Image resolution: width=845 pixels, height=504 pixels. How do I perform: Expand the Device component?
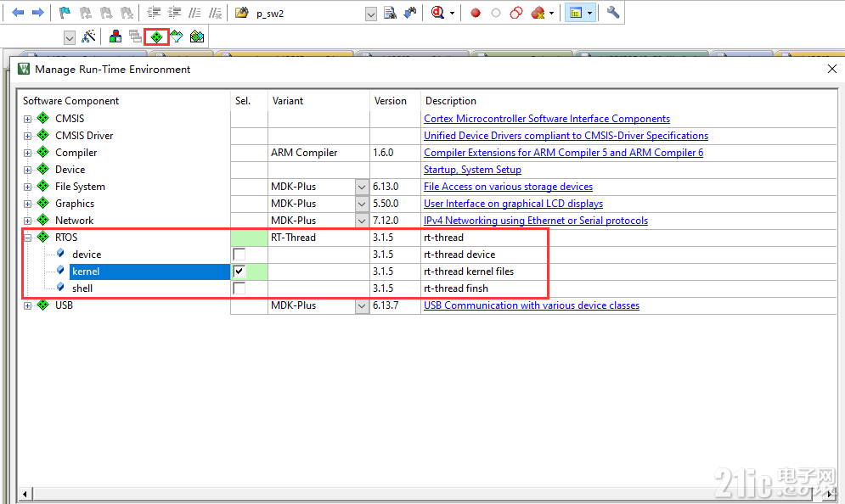click(x=27, y=171)
